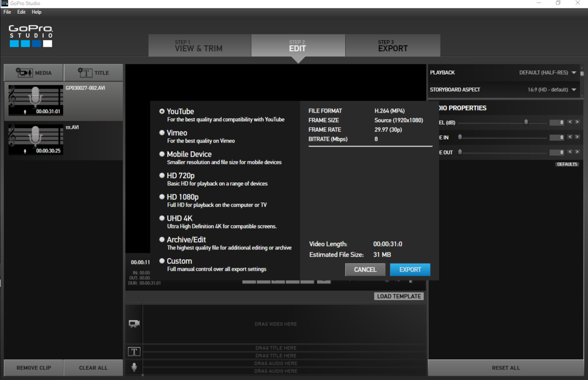Cancel the export dialog
The width and height of the screenshot is (588, 380).
click(x=365, y=270)
